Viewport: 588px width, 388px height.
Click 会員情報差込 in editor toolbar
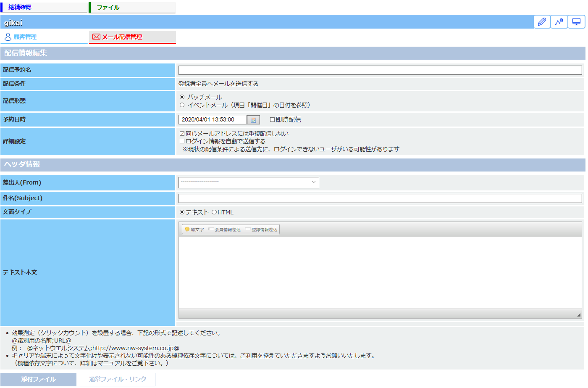(225, 230)
